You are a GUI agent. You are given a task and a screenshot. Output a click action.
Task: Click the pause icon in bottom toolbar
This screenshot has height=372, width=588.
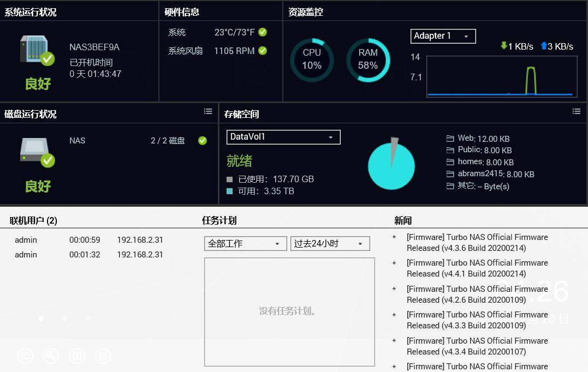(77, 356)
